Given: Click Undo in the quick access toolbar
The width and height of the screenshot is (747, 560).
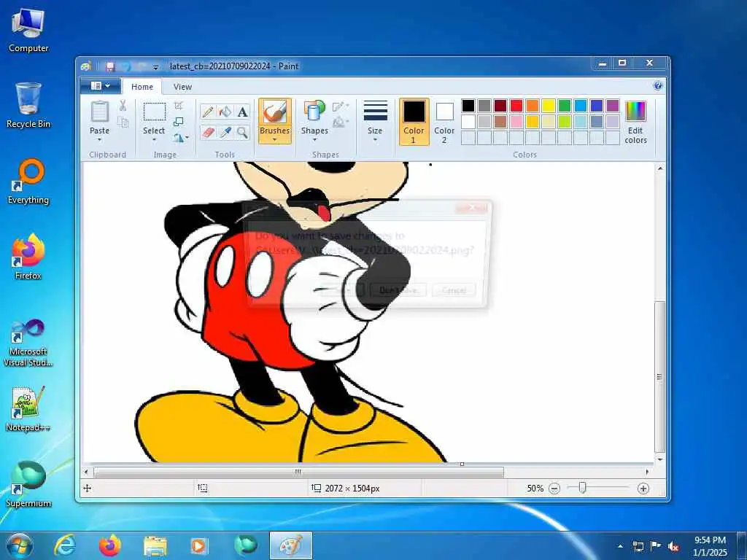Looking at the screenshot, I should click(x=126, y=66).
